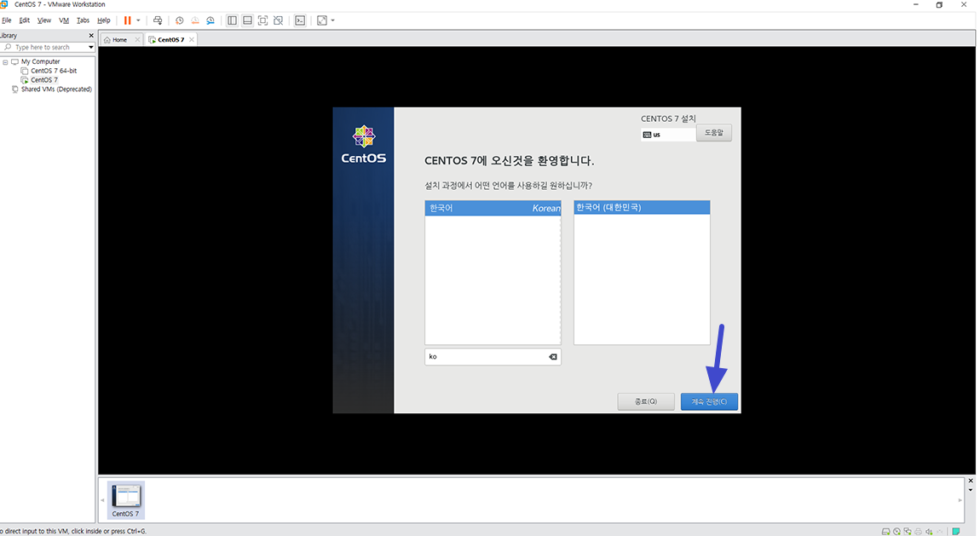
Task: Open the Tabs menu
Action: click(84, 20)
